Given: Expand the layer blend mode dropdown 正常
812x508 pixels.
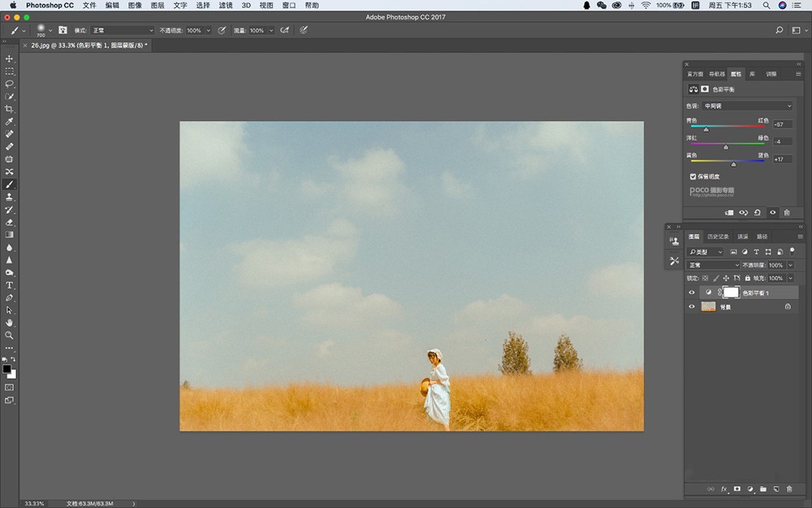Looking at the screenshot, I should pos(714,265).
